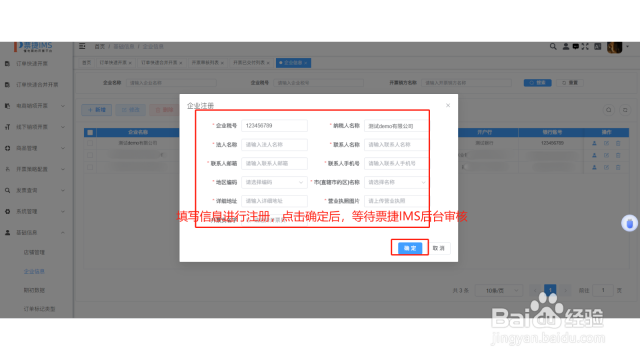Screen dimensions: 640x360
Task: Collapse the 基础信息 sidebar menu
Action: pos(35,232)
